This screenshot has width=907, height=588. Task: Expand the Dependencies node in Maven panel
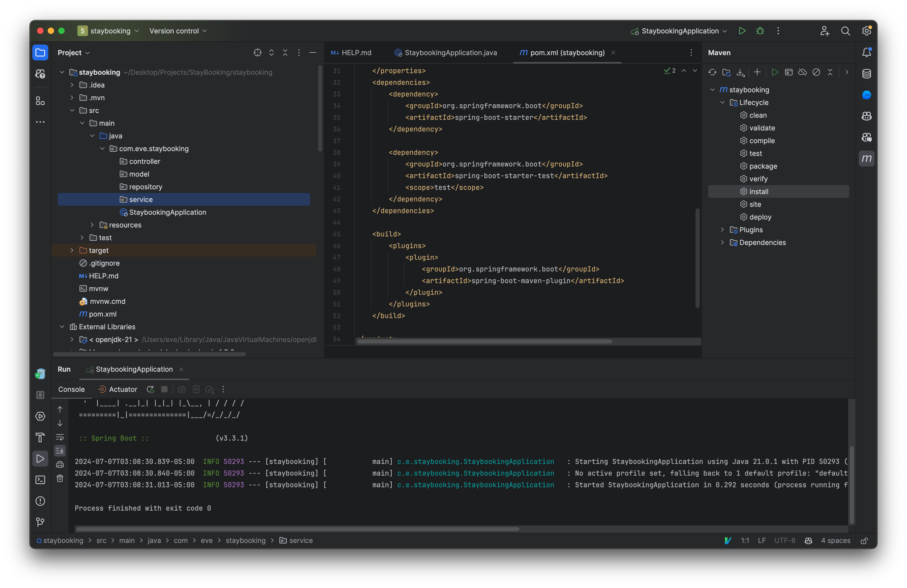coord(723,242)
